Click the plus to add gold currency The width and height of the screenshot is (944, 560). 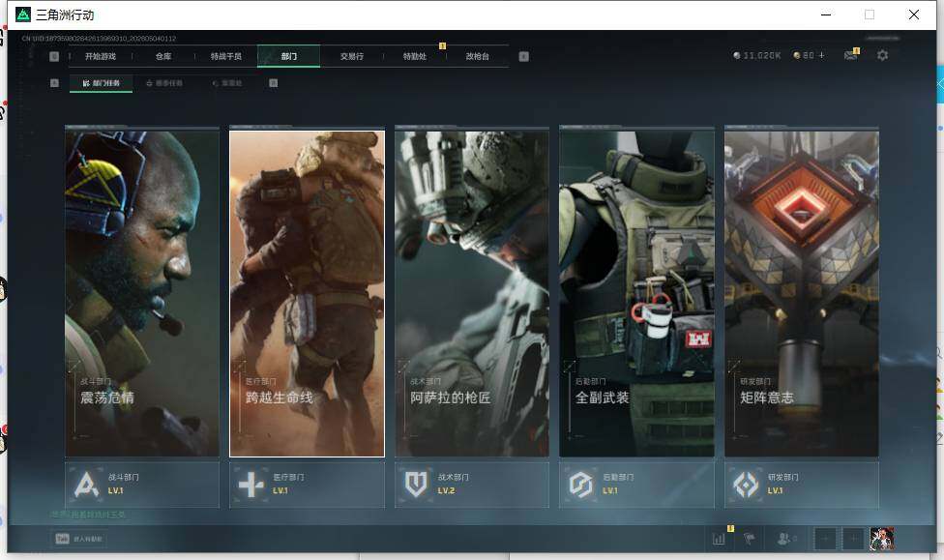[822, 55]
